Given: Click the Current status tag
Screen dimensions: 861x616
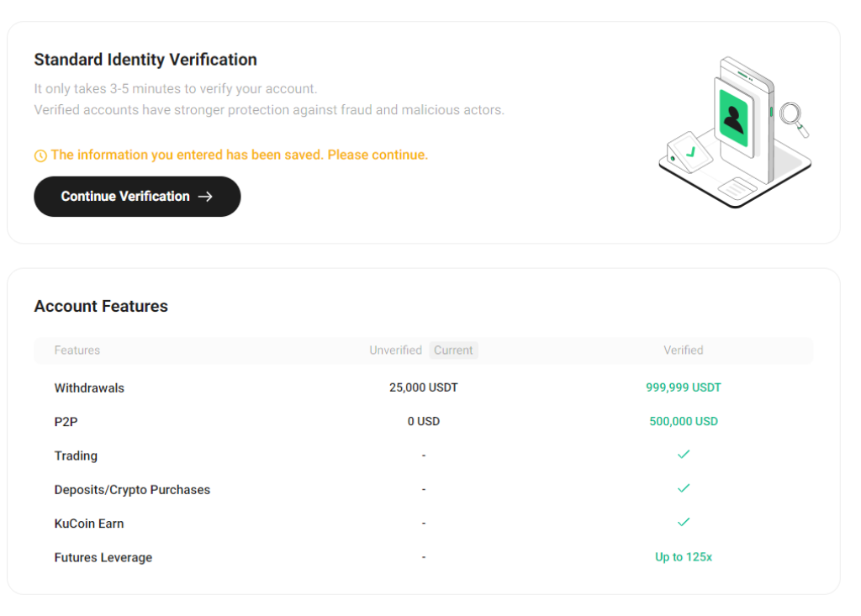Looking at the screenshot, I should (453, 350).
